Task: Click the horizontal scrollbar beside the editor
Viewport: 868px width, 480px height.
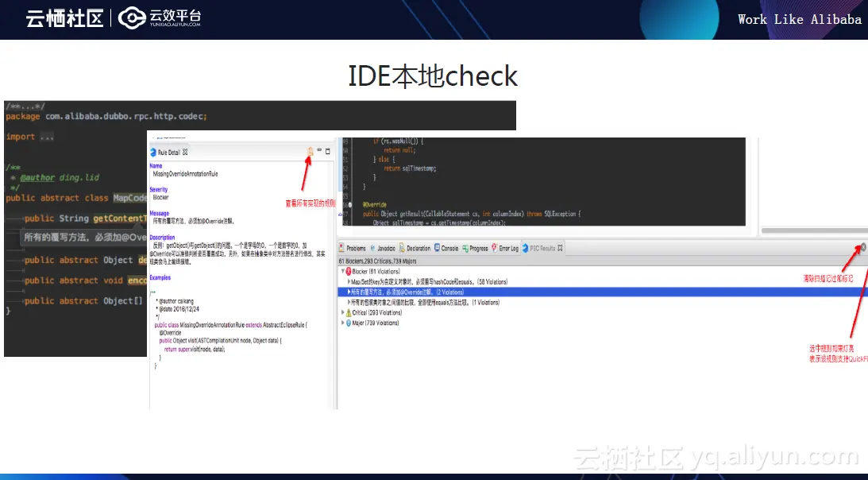Action: coord(814,230)
